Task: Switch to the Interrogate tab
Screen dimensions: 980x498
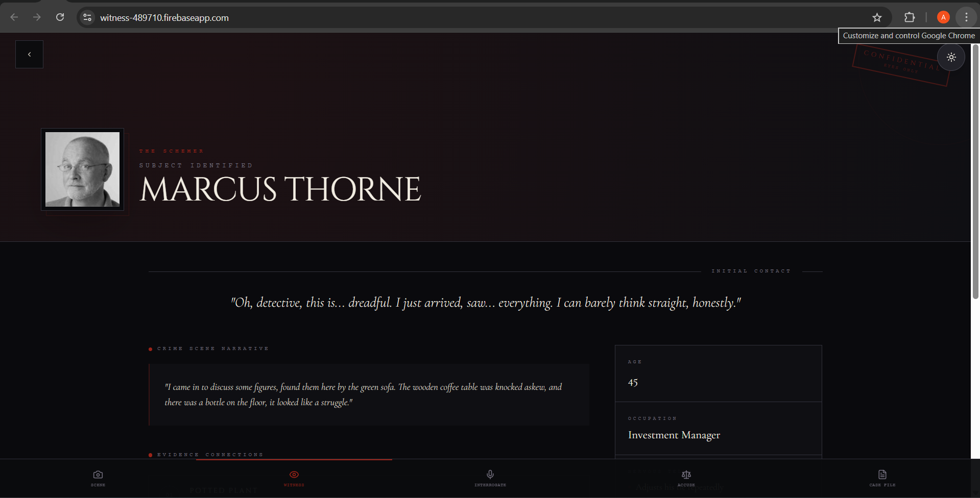Action: (x=490, y=479)
